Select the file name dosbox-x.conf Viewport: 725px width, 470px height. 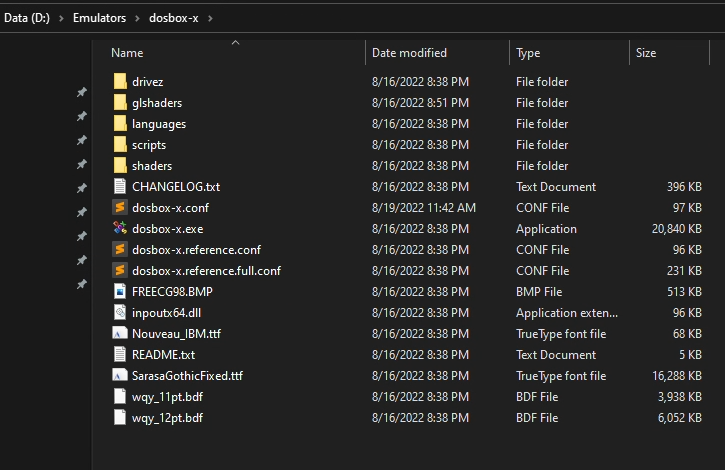coord(171,208)
